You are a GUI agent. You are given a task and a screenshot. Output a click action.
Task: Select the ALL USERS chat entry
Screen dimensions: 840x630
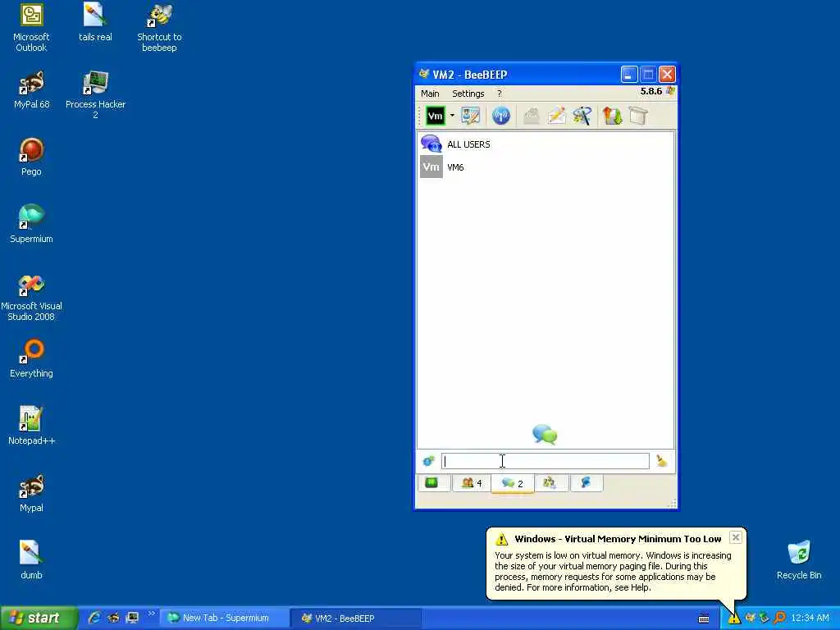[546, 144]
